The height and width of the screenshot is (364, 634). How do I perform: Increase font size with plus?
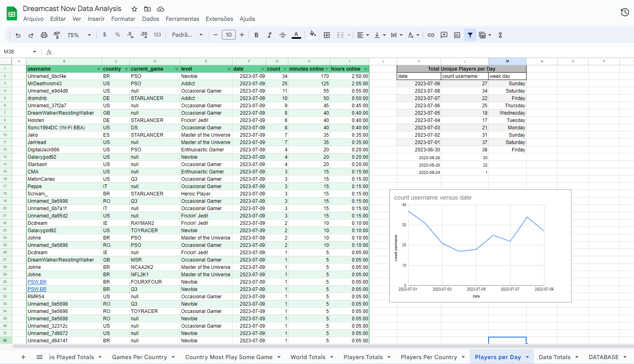242,35
